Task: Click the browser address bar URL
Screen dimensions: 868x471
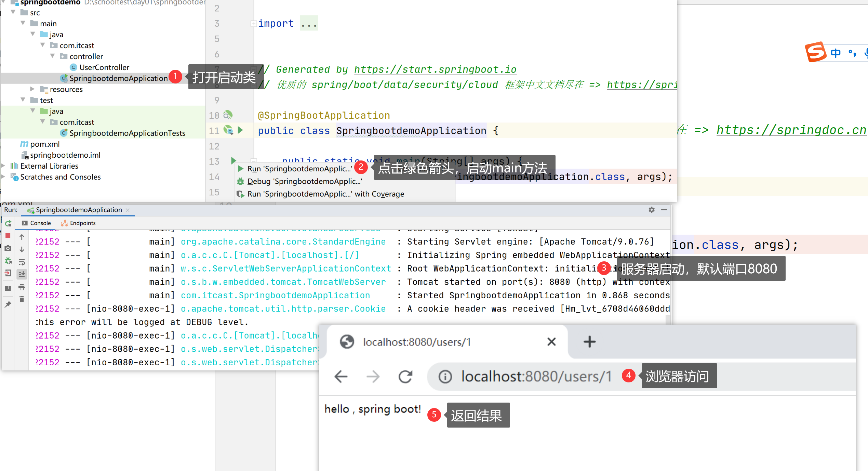Action: point(536,377)
